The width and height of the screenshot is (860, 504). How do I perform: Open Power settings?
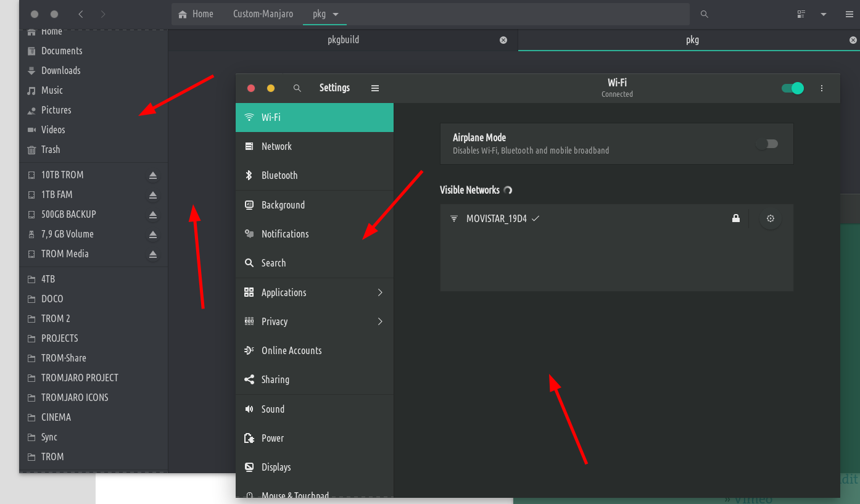273,438
